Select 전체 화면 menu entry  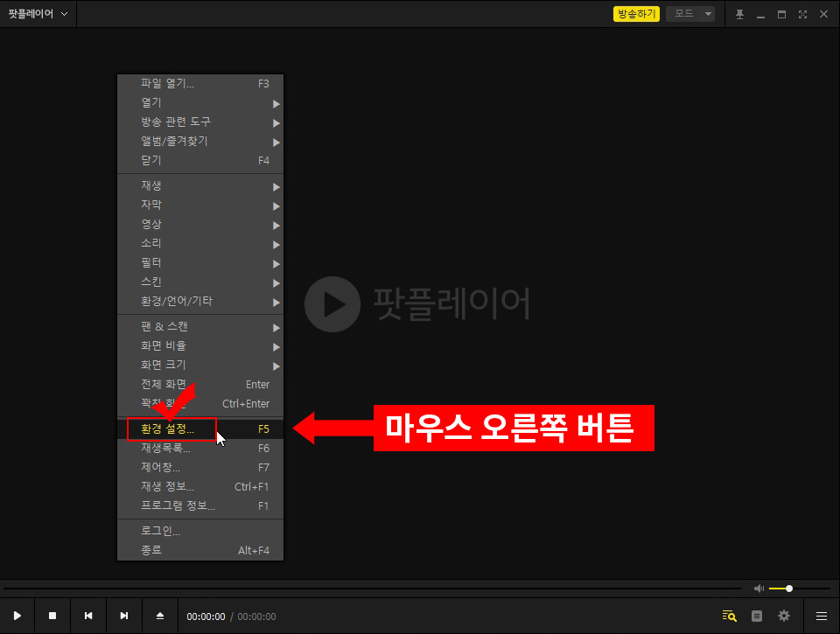(x=200, y=385)
